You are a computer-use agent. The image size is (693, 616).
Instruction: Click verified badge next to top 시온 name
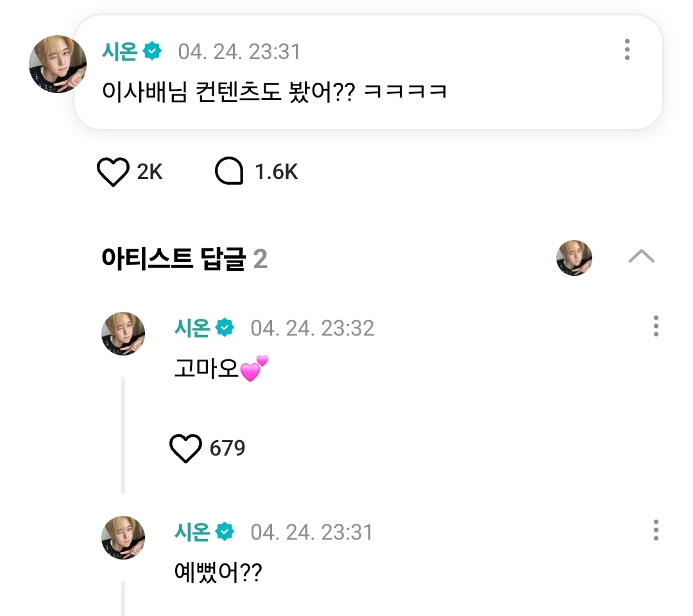pos(153,51)
